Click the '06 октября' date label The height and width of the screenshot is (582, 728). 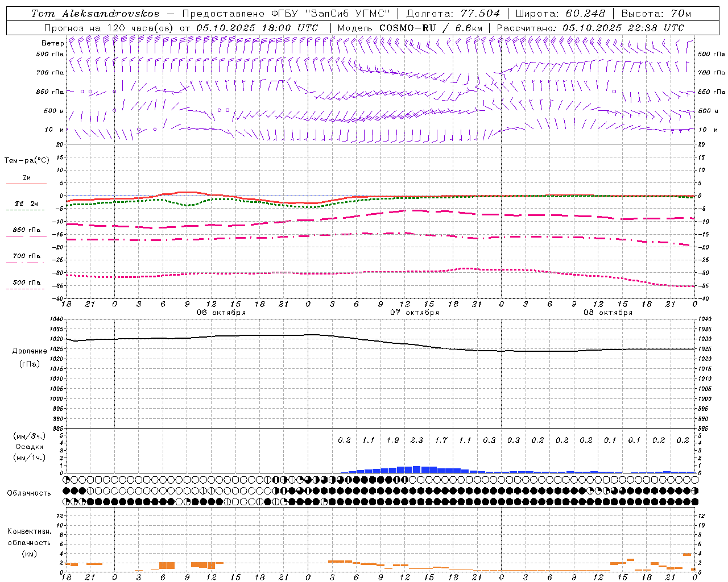point(221,313)
